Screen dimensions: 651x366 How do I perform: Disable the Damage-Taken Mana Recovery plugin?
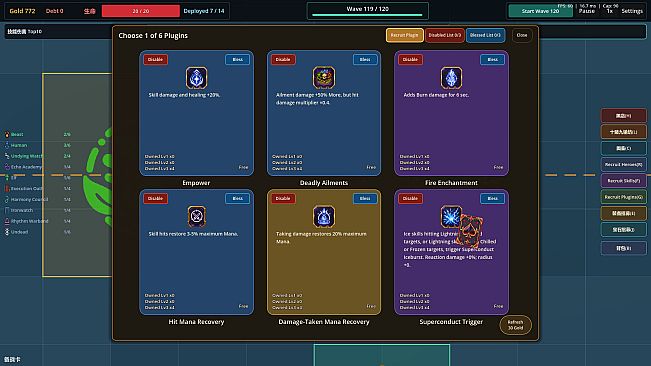point(283,198)
